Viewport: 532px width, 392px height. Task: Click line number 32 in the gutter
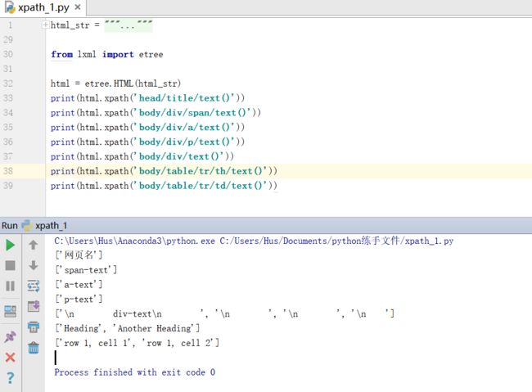point(8,83)
